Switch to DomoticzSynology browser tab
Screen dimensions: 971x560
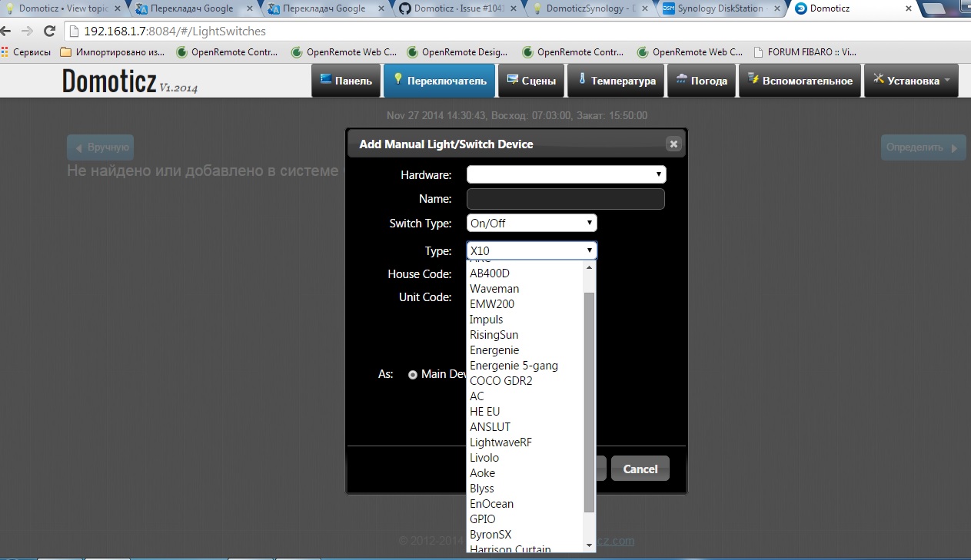pos(590,8)
